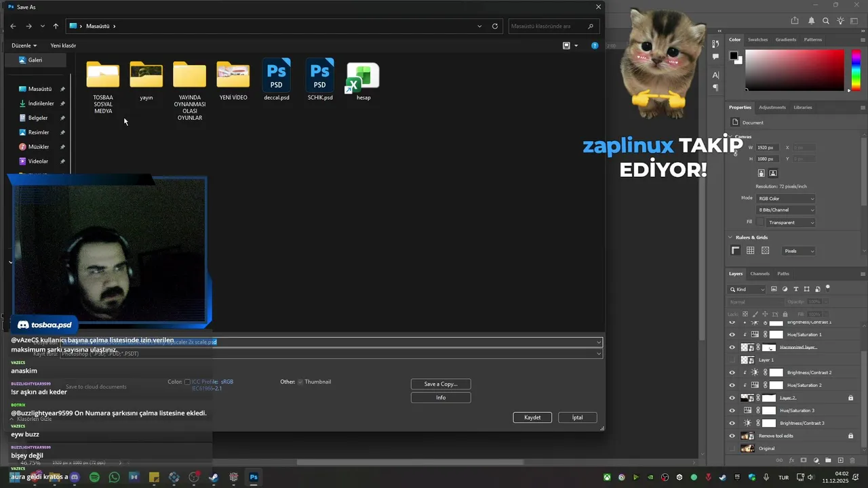Set canvas to portrait orientation
The height and width of the screenshot is (488, 868).
(761, 174)
